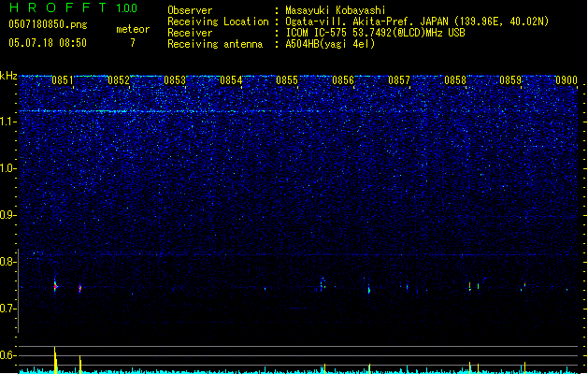Click the 0.8 kHz axis label
The image size is (588, 374).
tap(7, 262)
